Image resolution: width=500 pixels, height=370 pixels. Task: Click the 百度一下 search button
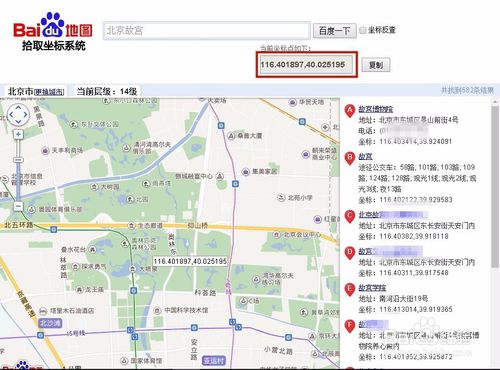pos(334,31)
